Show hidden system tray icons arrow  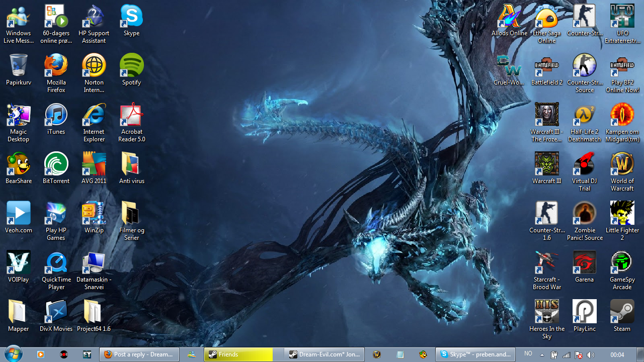[x=542, y=354]
